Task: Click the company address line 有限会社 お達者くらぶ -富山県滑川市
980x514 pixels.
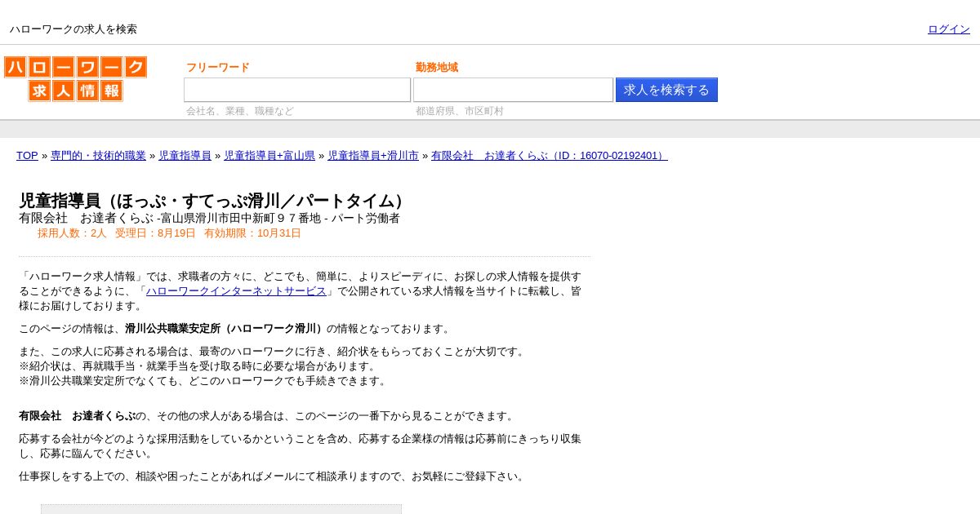Action: (209, 219)
